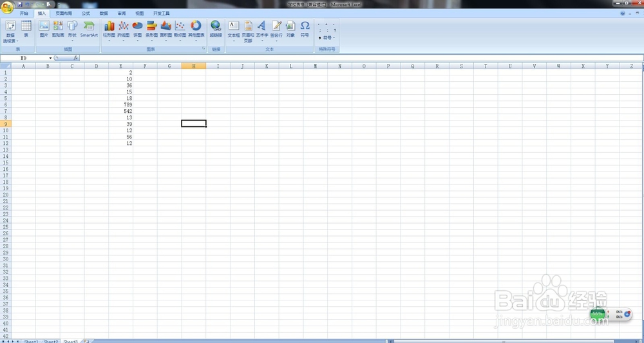
Task: Click the Undo arrow in quick access toolbar
Action: pyautogui.click(x=28, y=5)
